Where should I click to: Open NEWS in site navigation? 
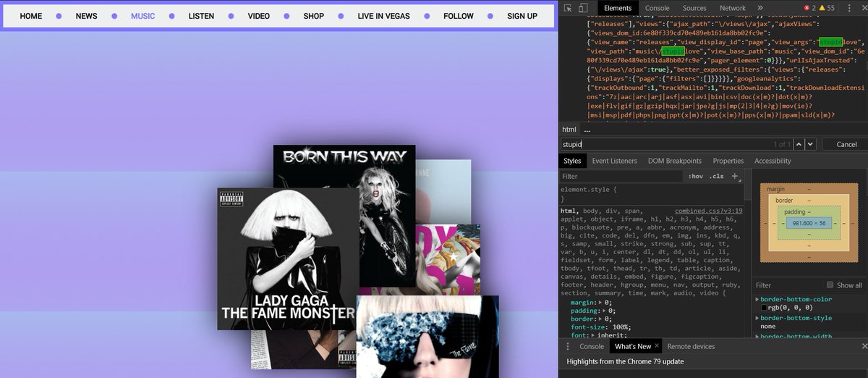tap(86, 16)
